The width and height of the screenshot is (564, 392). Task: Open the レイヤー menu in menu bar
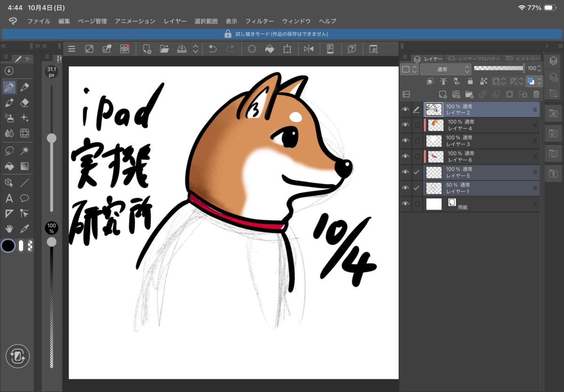175,21
